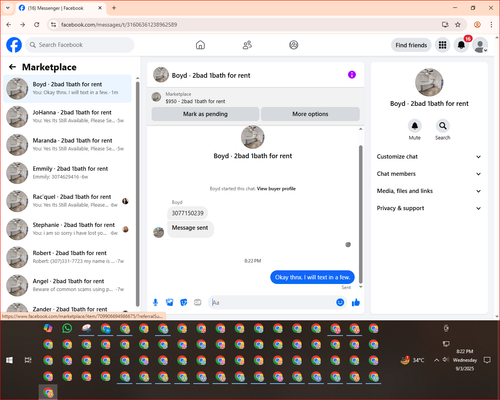Viewport: 500px width, 400px height.
Task: Open Rac'quel's 2bad 1bath conversation
Action: 68,201
